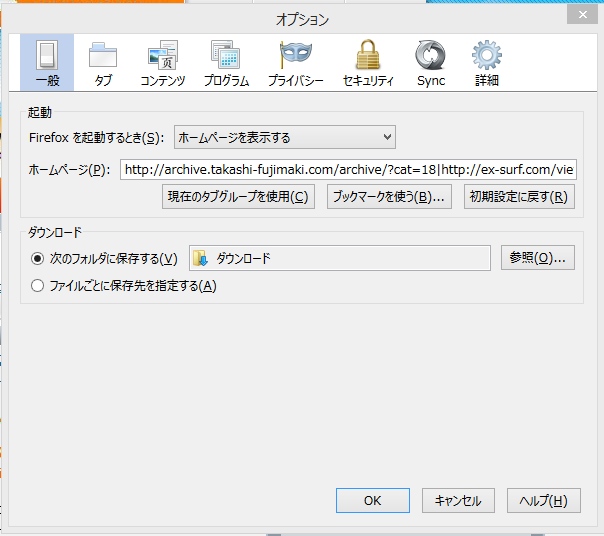604x536 pixels.
Task: Select 次のフォルダに保存する radio button
Action: pos(37,259)
